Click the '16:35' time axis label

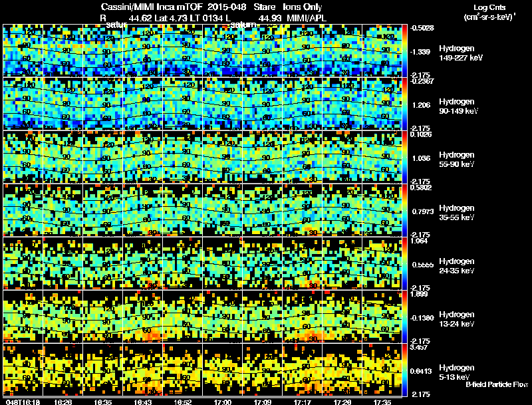[103, 402]
